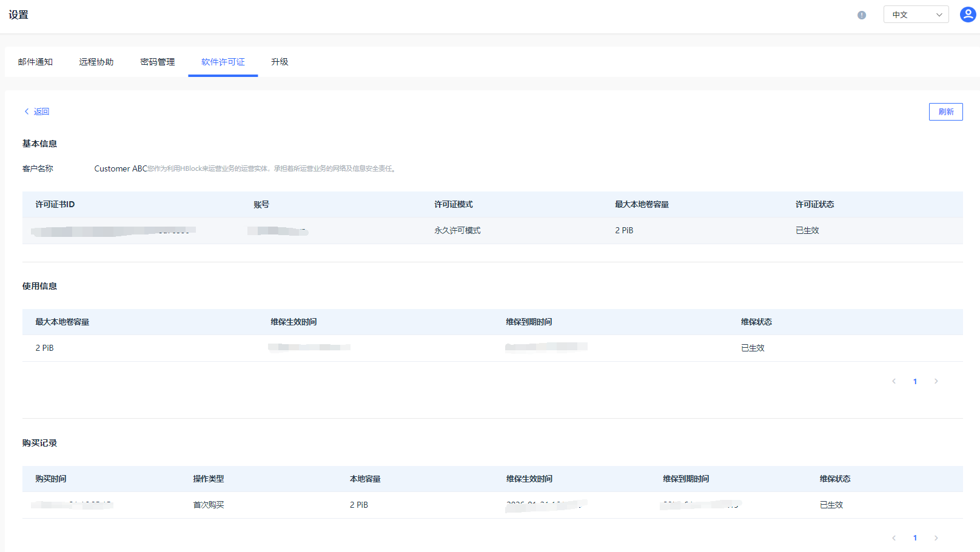Screen dimensions: 980x552
Task: Expand the 中文 language dropdown
Action: (916, 15)
